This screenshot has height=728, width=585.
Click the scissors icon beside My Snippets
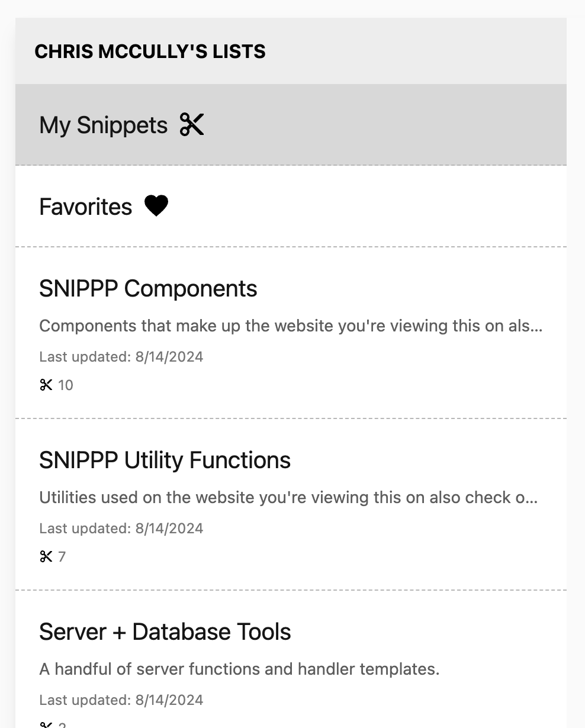click(x=192, y=125)
